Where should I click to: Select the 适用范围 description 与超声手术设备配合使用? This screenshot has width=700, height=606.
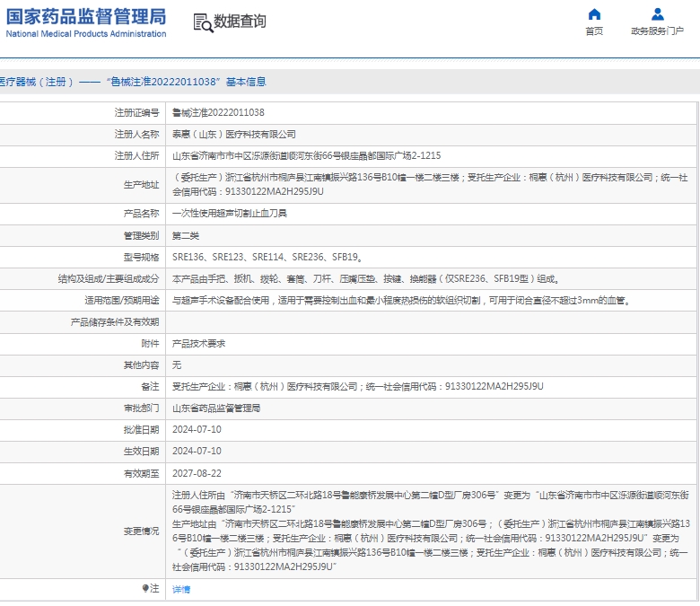(x=401, y=301)
